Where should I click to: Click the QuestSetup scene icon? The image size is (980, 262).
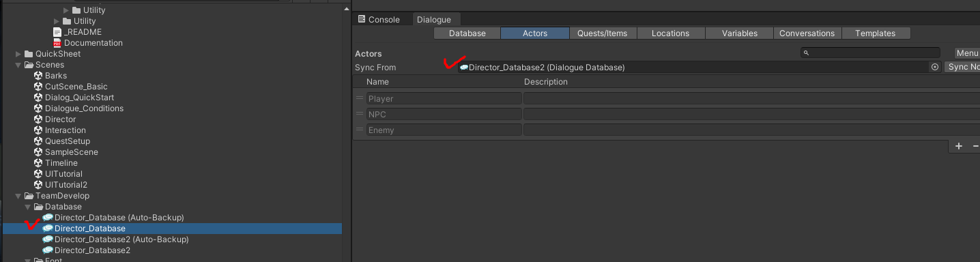pyautogui.click(x=38, y=141)
